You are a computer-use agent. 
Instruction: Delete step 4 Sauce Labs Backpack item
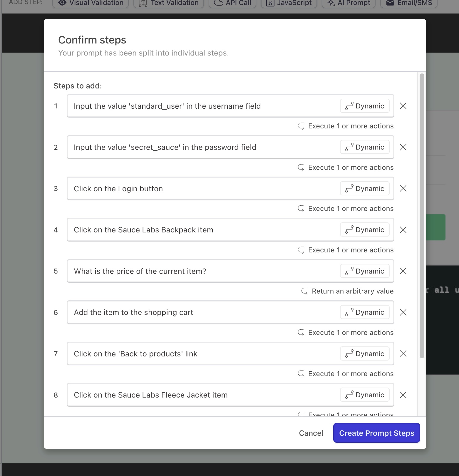403,230
